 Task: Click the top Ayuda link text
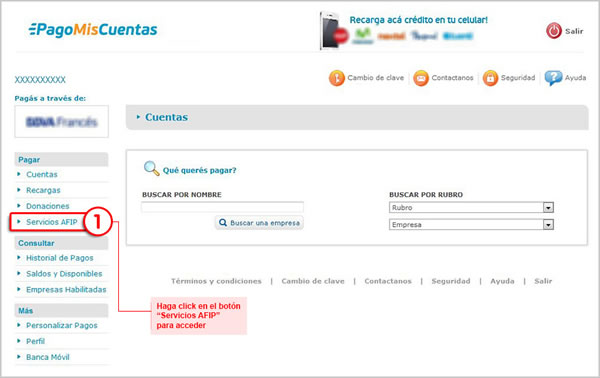[x=576, y=78]
